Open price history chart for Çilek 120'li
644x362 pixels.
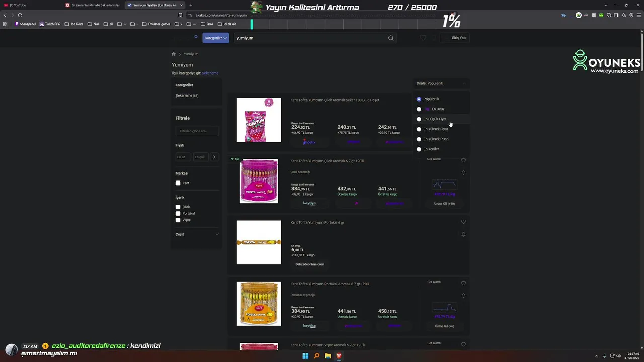[444, 185]
